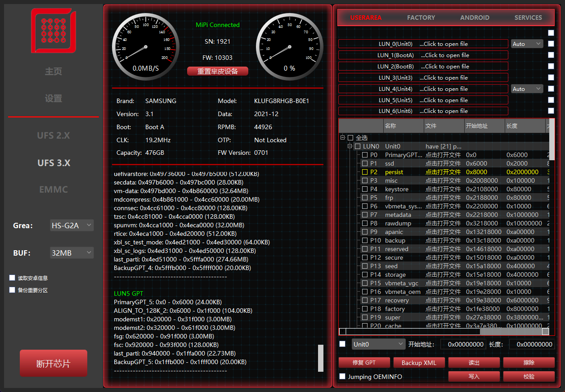Click the 开始地址 start address input field

point(463,344)
